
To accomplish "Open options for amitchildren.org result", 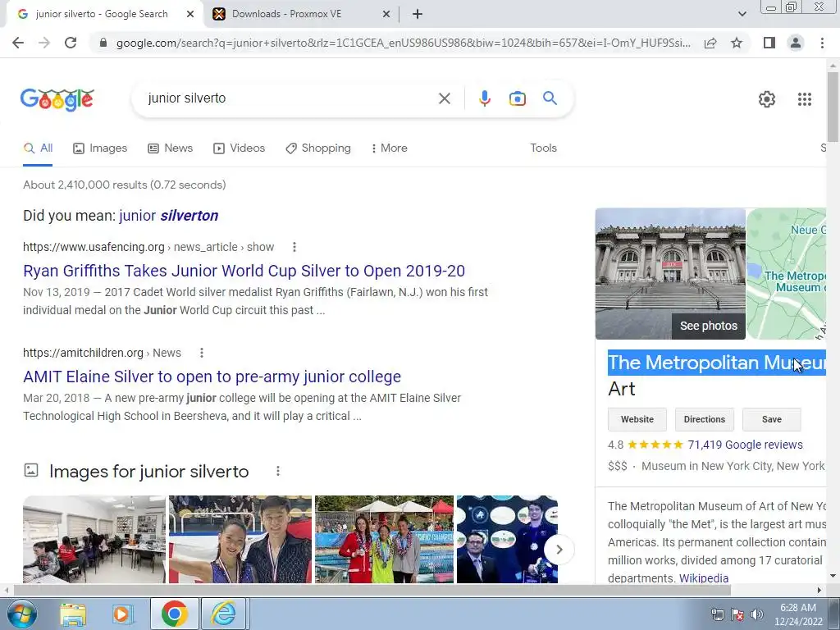I will tap(202, 353).
